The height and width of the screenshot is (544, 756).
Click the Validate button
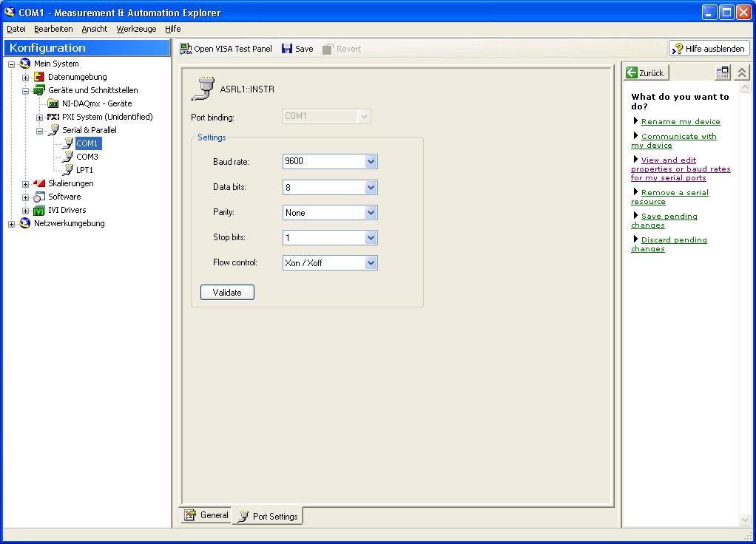tap(227, 293)
